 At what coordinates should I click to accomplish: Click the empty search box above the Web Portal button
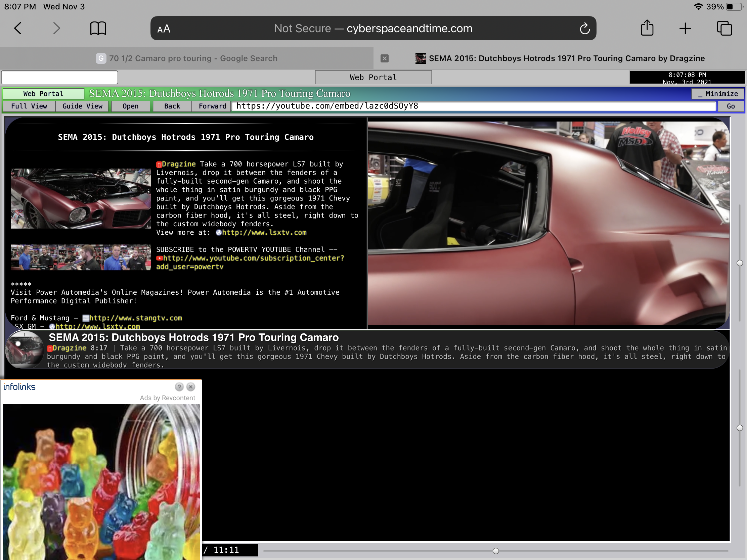pos(59,77)
